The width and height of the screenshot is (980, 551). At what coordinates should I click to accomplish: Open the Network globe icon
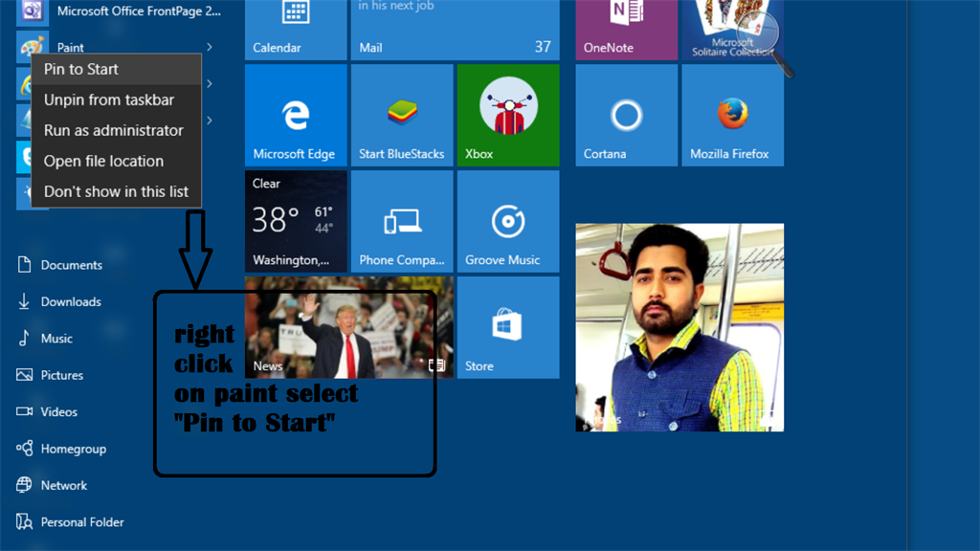coord(24,485)
